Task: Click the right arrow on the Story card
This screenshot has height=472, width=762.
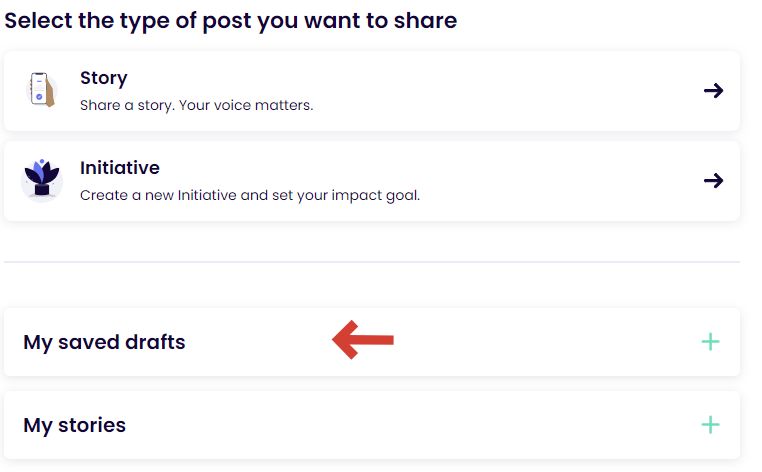Action: (713, 91)
